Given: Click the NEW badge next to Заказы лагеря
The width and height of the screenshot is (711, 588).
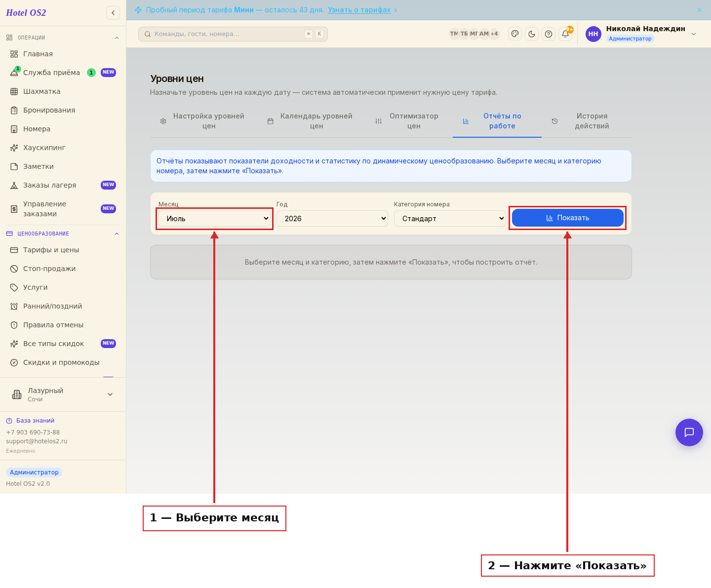Looking at the screenshot, I should tap(108, 185).
